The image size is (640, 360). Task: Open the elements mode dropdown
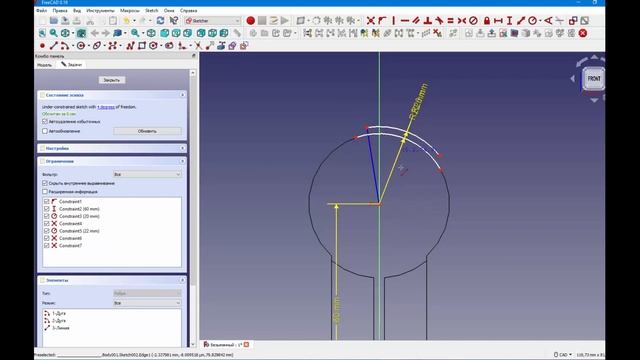click(x=147, y=303)
